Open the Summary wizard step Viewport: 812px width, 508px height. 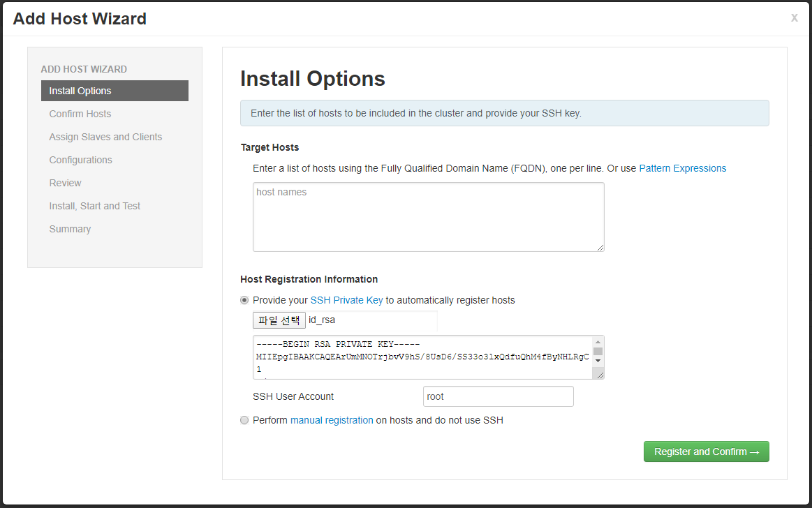70,228
